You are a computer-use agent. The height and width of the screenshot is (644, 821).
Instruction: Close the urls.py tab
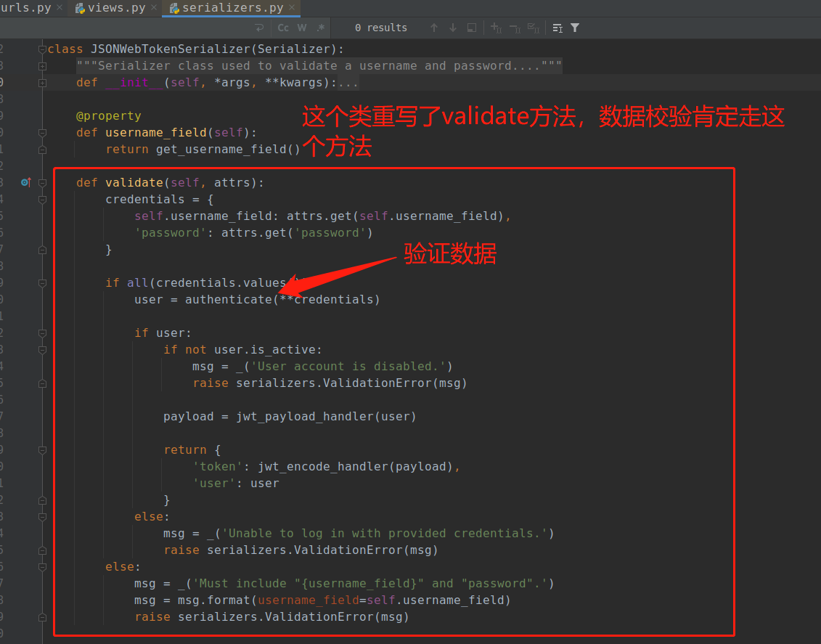[60, 7]
